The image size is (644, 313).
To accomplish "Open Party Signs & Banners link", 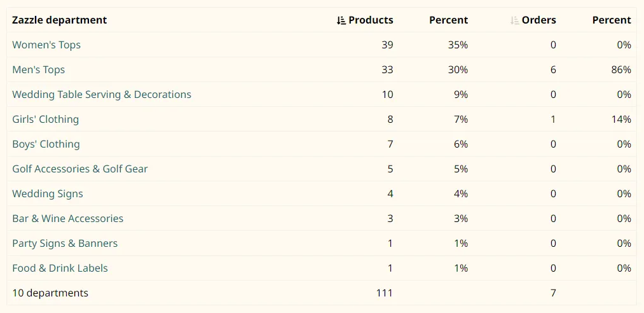I will [65, 244].
